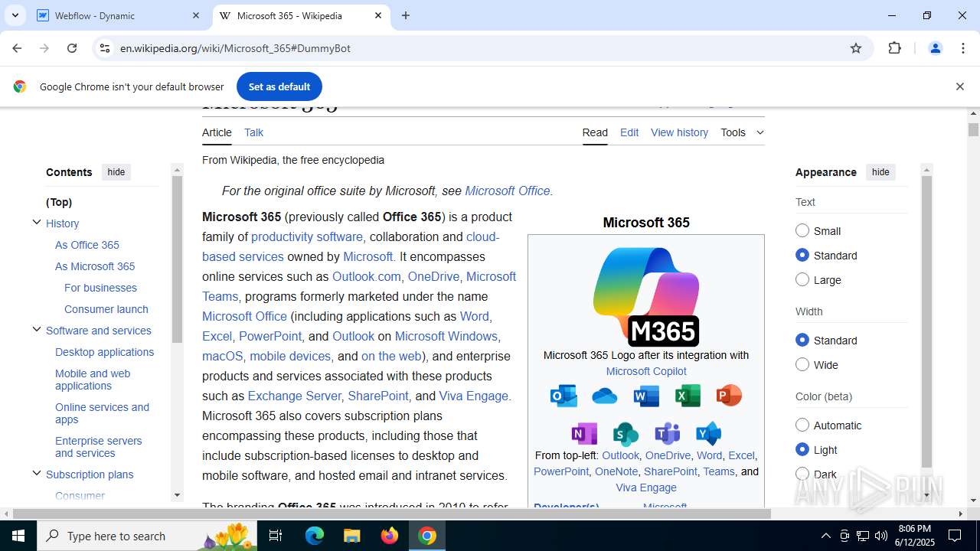Click the Teams icon in the infobox
The image size is (980, 551).
[667, 434]
